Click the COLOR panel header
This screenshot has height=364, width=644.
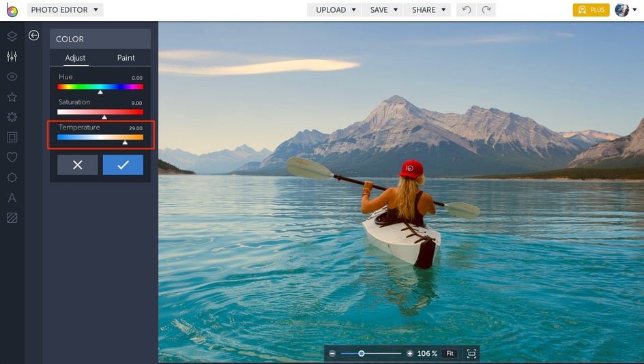[100, 39]
